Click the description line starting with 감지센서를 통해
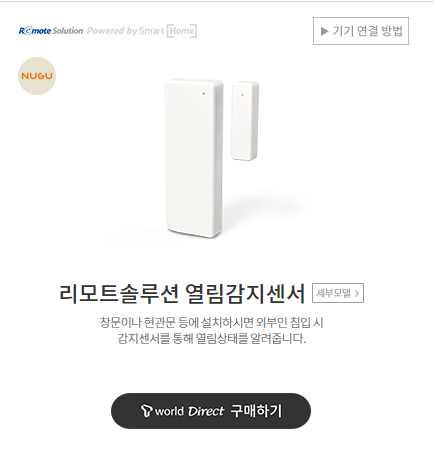This screenshot has height=460, width=434. (x=212, y=339)
